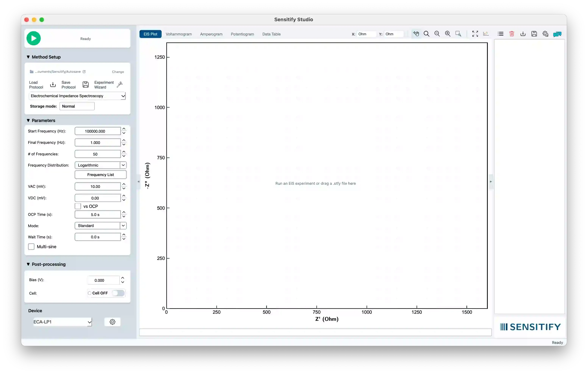Expand the right side panel arrow handle
Image resolution: width=588 pixels, height=374 pixels.
pos(491,182)
